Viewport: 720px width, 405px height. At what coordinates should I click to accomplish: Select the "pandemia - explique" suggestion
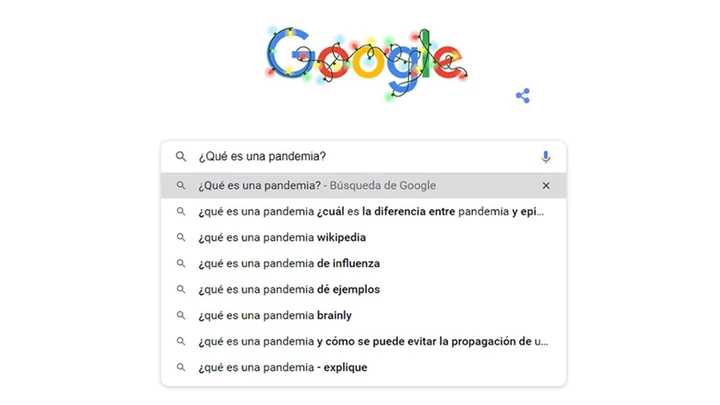[x=283, y=368]
